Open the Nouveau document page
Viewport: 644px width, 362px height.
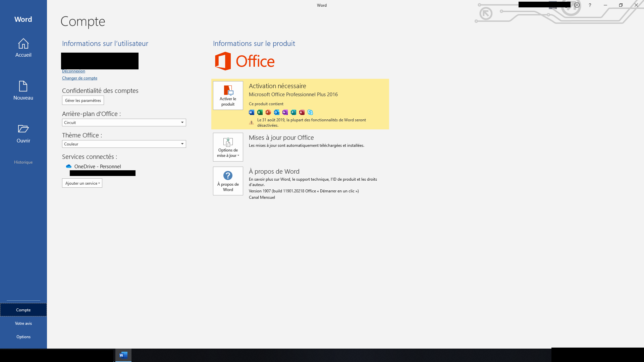point(23,90)
